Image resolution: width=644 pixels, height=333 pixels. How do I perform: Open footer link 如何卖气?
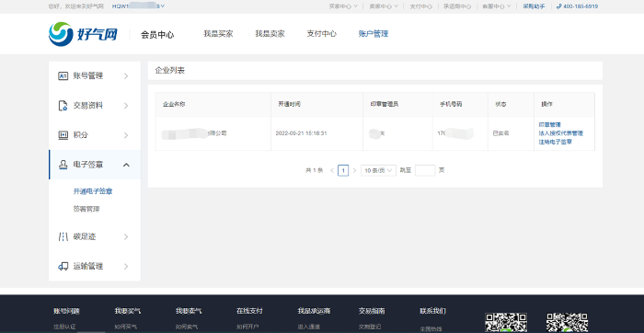pos(187,327)
